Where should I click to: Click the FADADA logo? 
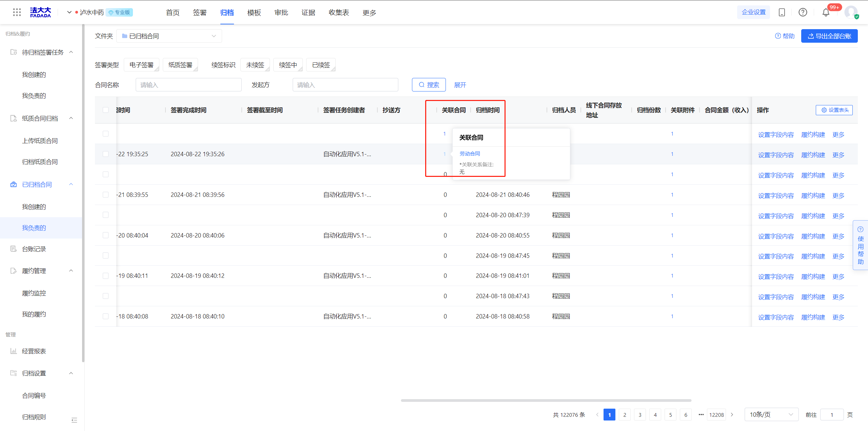point(40,12)
